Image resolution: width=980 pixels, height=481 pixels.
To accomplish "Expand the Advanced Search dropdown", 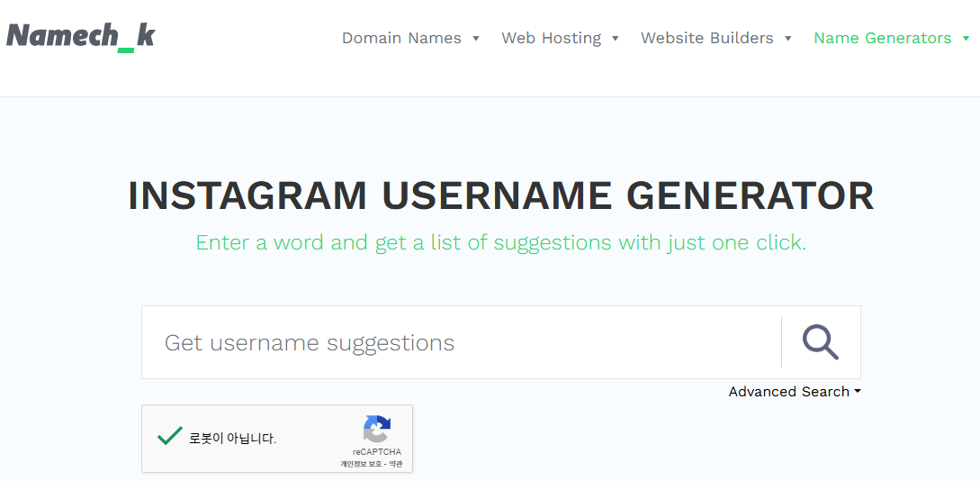I will [795, 392].
